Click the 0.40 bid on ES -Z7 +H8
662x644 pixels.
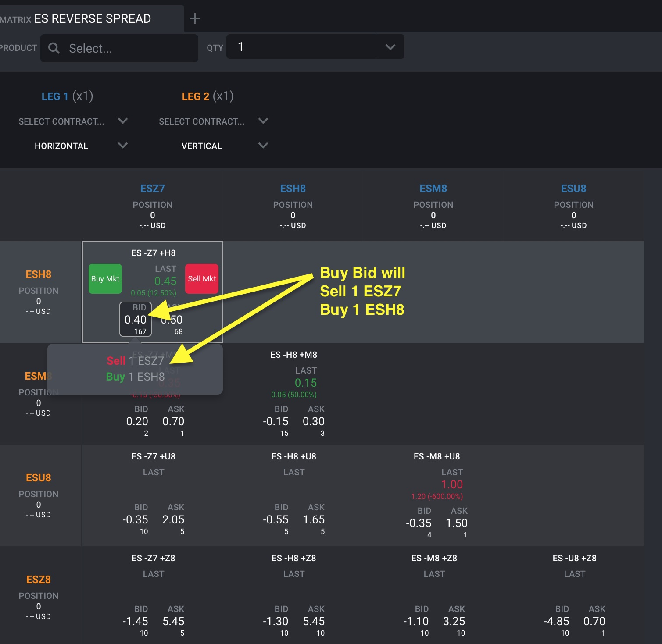point(136,319)
